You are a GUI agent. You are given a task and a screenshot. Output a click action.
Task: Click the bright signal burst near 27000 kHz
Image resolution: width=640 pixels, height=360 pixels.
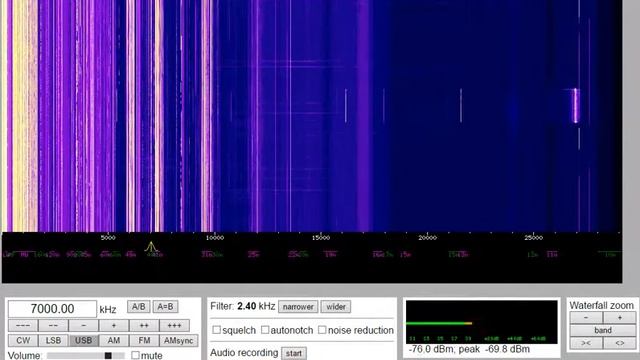point(576,105)
